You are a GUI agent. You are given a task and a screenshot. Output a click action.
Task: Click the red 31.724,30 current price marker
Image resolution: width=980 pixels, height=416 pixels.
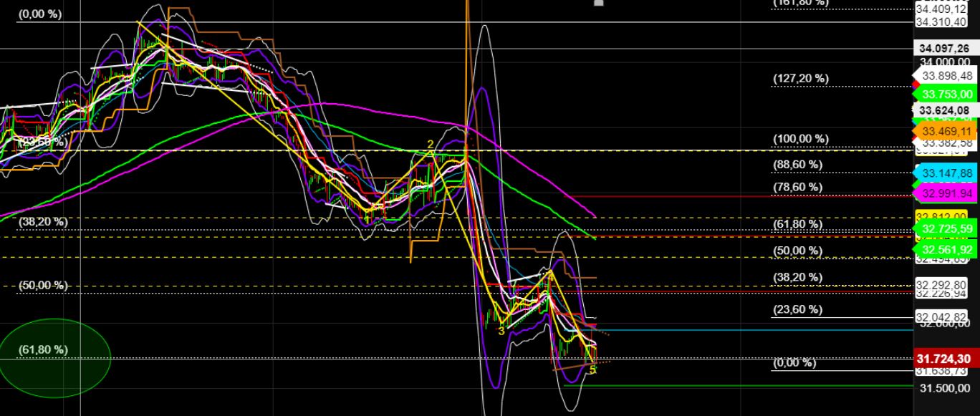944,357
